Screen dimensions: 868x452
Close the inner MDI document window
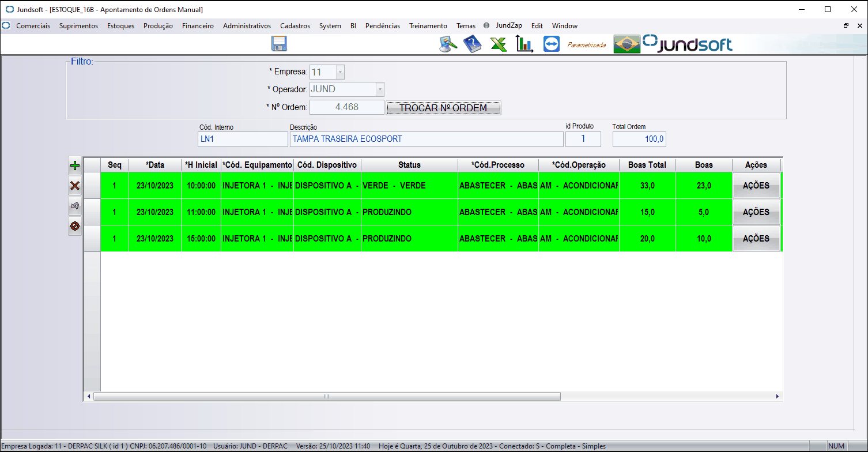859,25
